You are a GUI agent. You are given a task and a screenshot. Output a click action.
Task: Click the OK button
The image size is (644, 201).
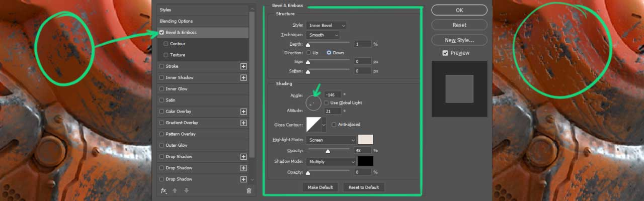click(459, 10)
